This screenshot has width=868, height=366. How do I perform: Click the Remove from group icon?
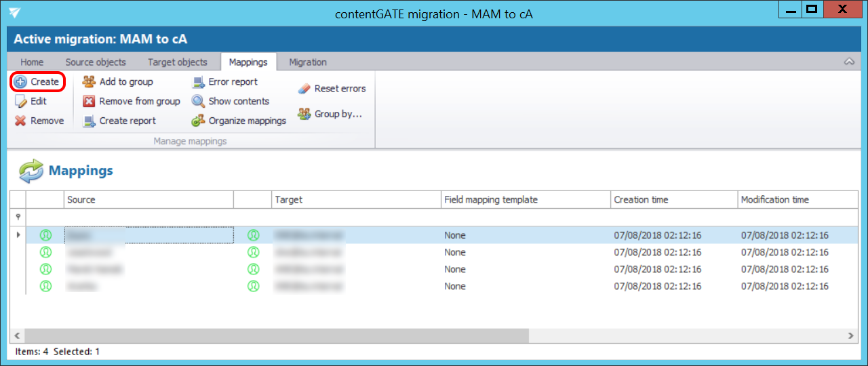coord(89,102)
